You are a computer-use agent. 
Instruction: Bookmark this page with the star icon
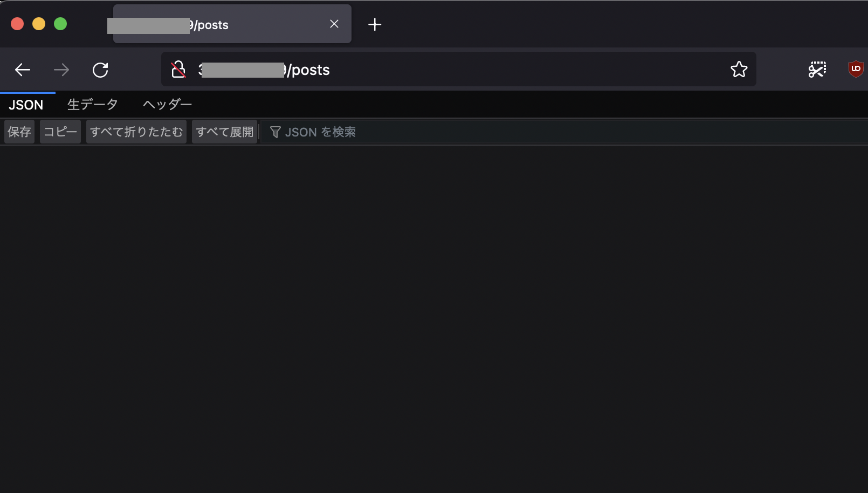point(739,69)
